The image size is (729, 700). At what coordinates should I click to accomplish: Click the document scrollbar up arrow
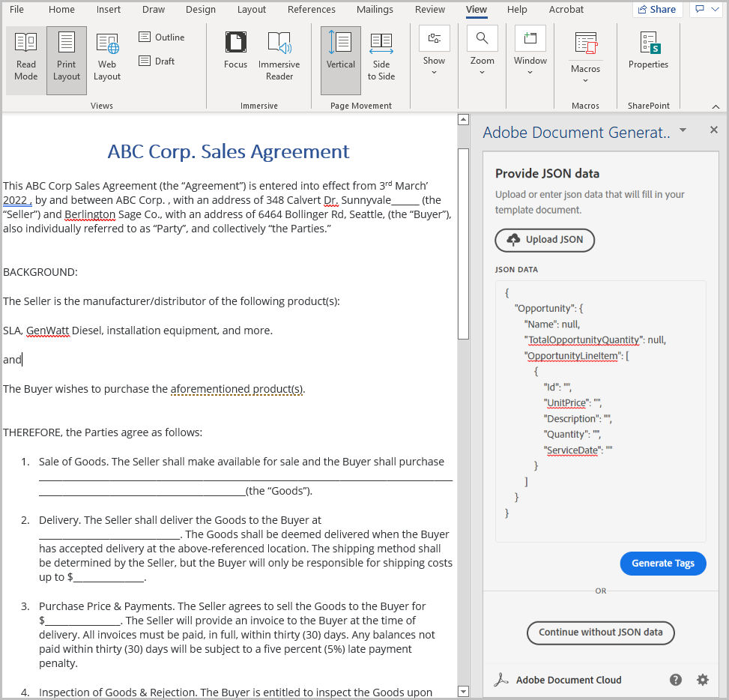click(463, 119)
